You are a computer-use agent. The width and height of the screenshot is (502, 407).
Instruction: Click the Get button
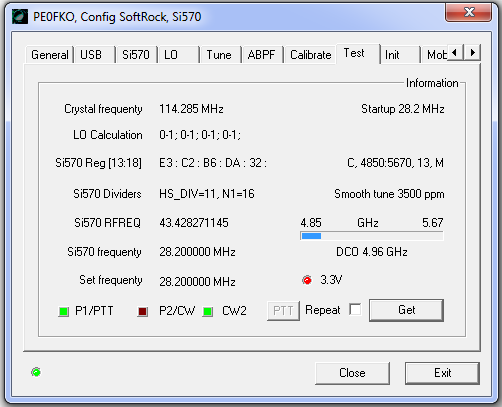tap(406, 310)
